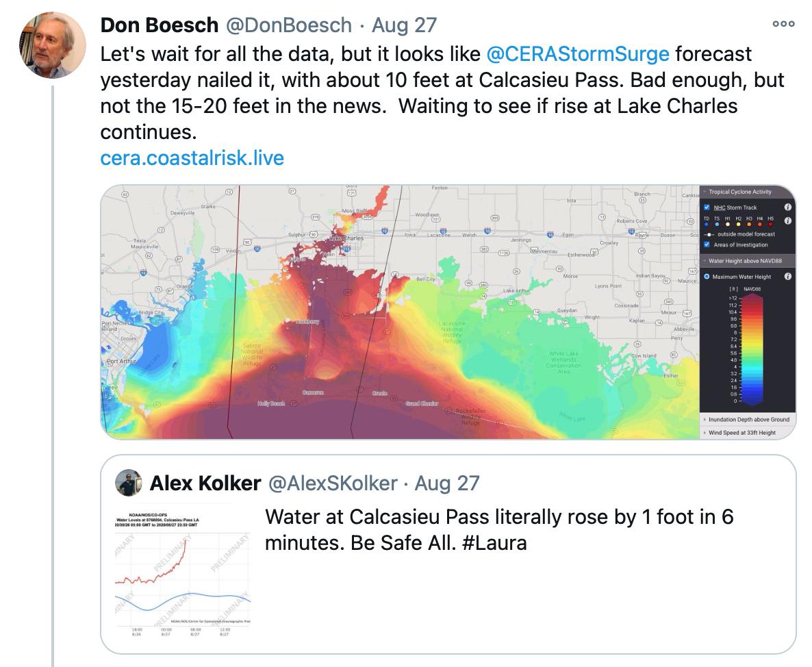This screenshot has height=667, width=812.
Task: Select the Maximum Water Height radio button
Action: (x=706, y=276)
